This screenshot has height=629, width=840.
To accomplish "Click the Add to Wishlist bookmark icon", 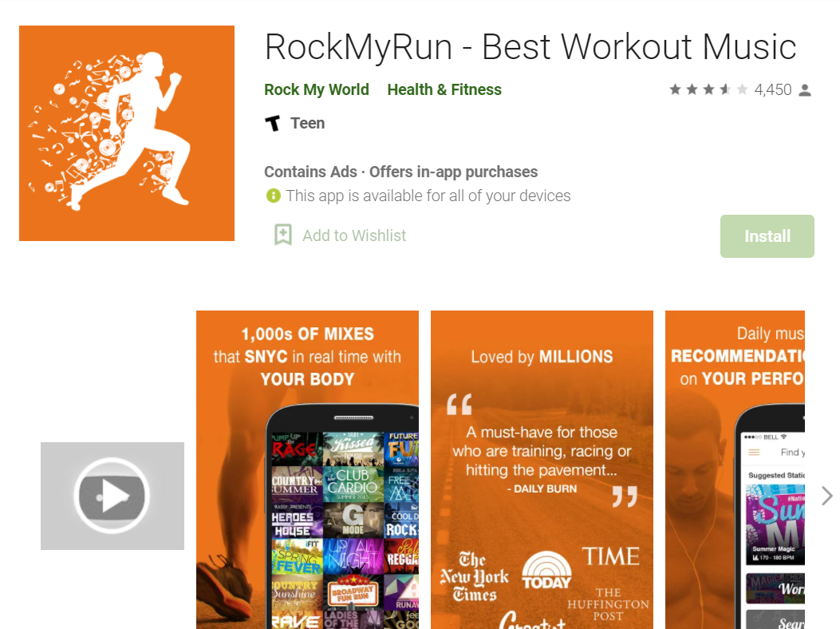I will (x=283, y=235).
